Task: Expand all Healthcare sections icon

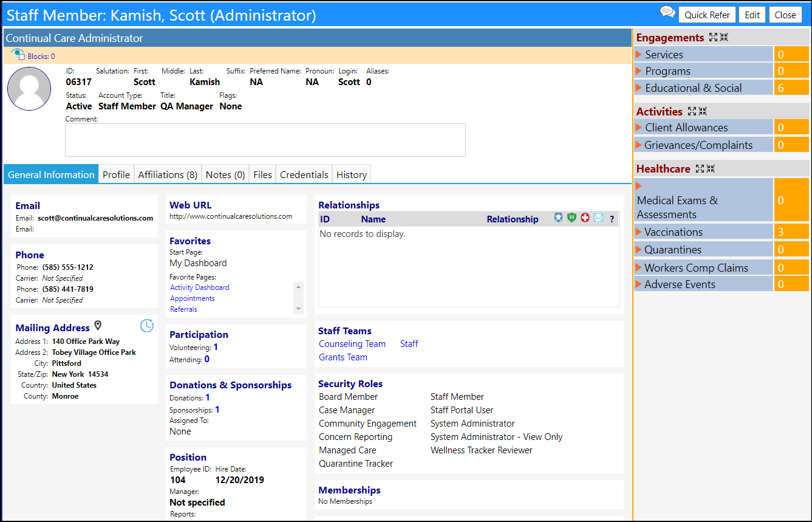Action: 700,168
